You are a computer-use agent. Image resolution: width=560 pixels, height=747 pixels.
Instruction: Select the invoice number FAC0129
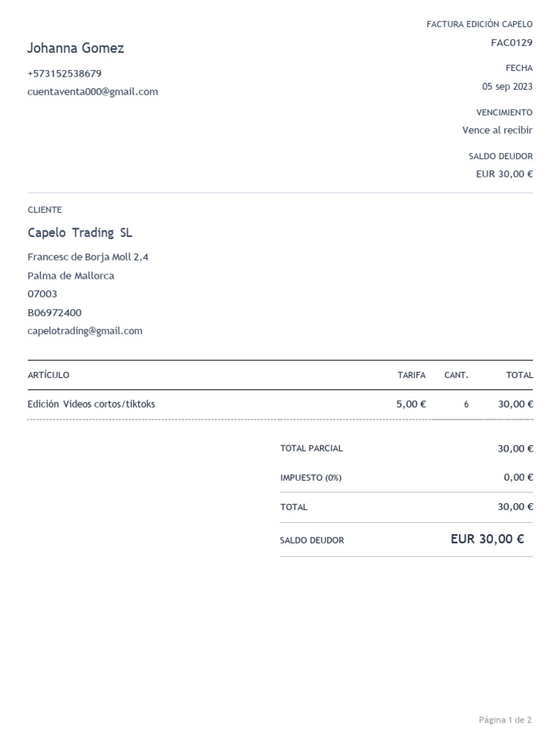(511, 43)
